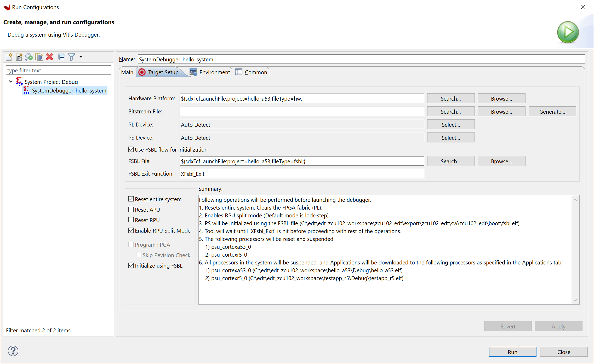Click Search next to FSBL File
Viewport: 594px width, 364px height.
click(x=451, y=161)
